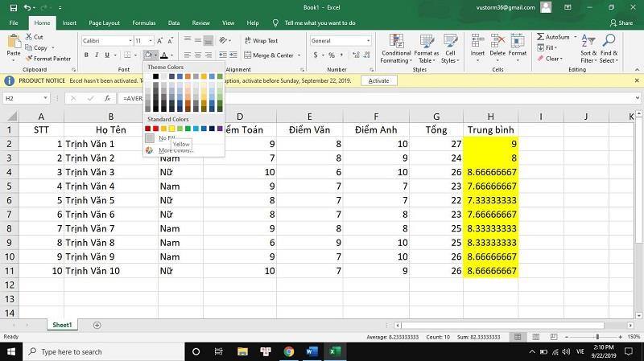Click the AutoSum sigma icon
This screenshot has height=361, width=644.
click(540, 37)
